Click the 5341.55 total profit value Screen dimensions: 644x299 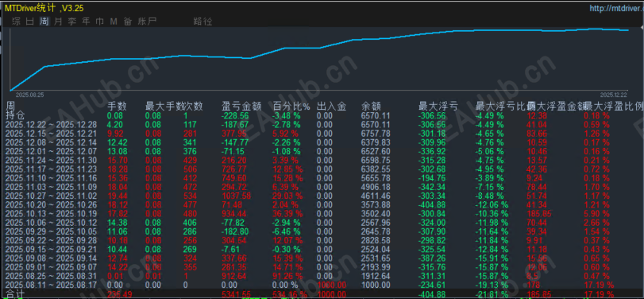(x=236, y=294)
